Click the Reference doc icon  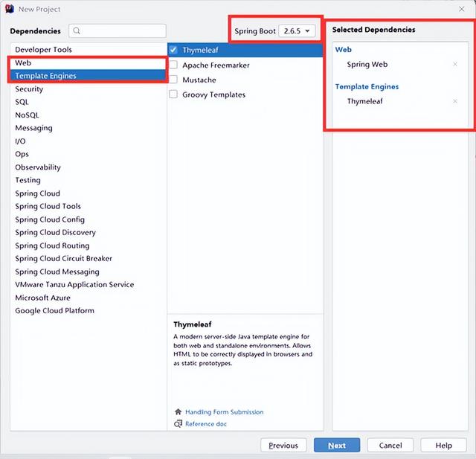coord(178,423)
